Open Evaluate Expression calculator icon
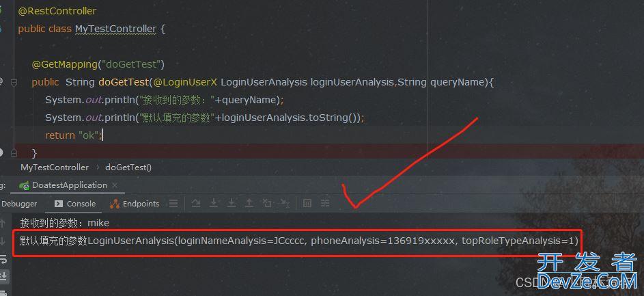 click(x=307, y=203)
